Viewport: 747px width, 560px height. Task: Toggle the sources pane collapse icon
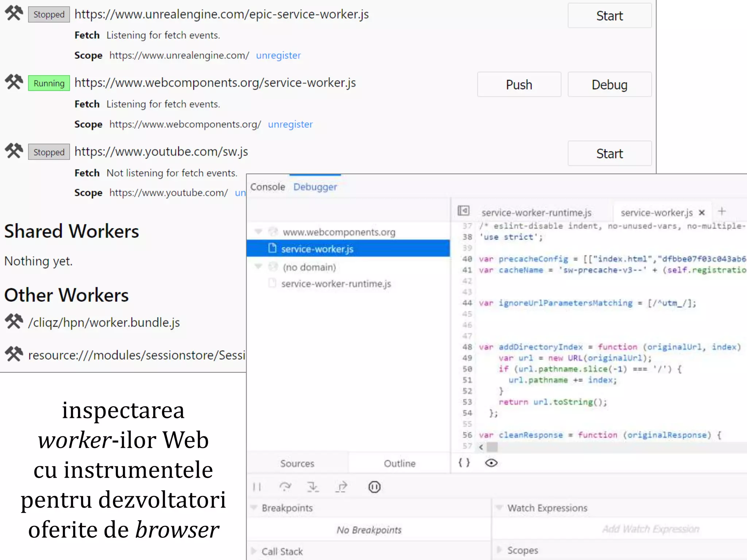[464, 211]
